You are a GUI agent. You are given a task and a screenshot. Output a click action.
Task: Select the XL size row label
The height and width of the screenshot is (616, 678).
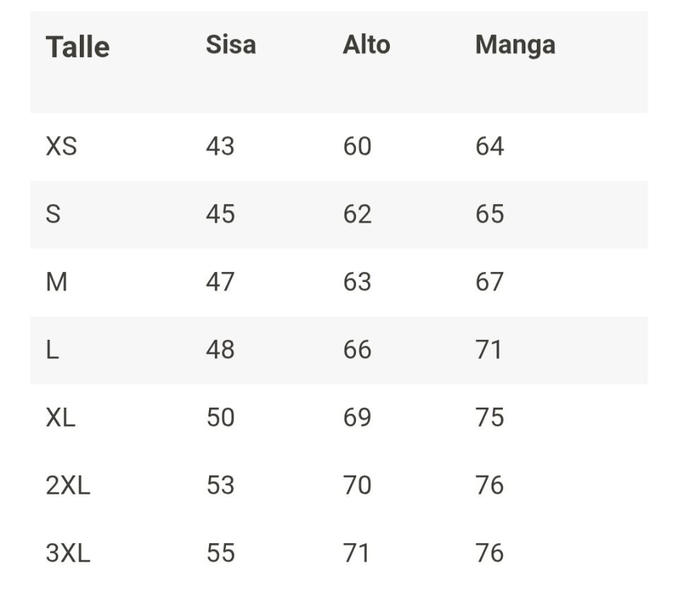point(61,417)
